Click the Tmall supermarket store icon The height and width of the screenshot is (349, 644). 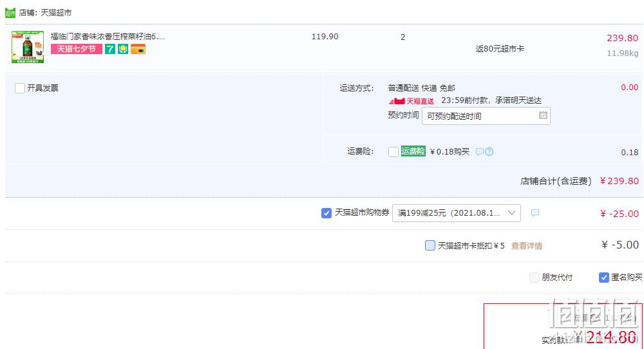click(x=10, y=13)
